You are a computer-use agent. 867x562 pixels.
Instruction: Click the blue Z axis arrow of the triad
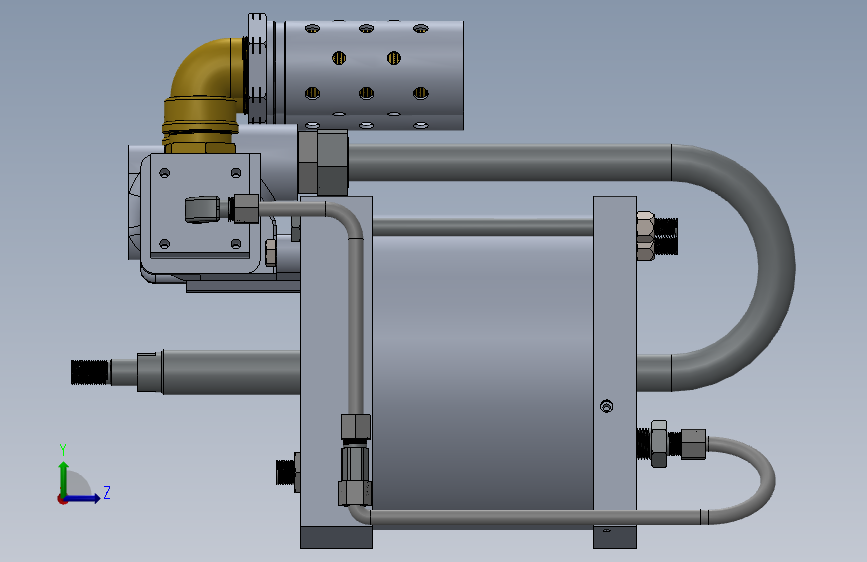tap(84, 498)
